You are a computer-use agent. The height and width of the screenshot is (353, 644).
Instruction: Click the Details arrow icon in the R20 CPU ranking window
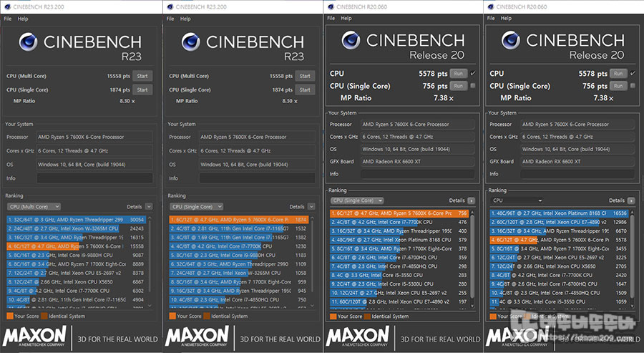631,200
